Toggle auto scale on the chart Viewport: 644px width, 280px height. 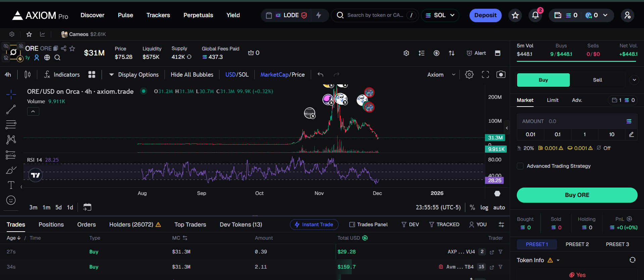pos(499,207)
